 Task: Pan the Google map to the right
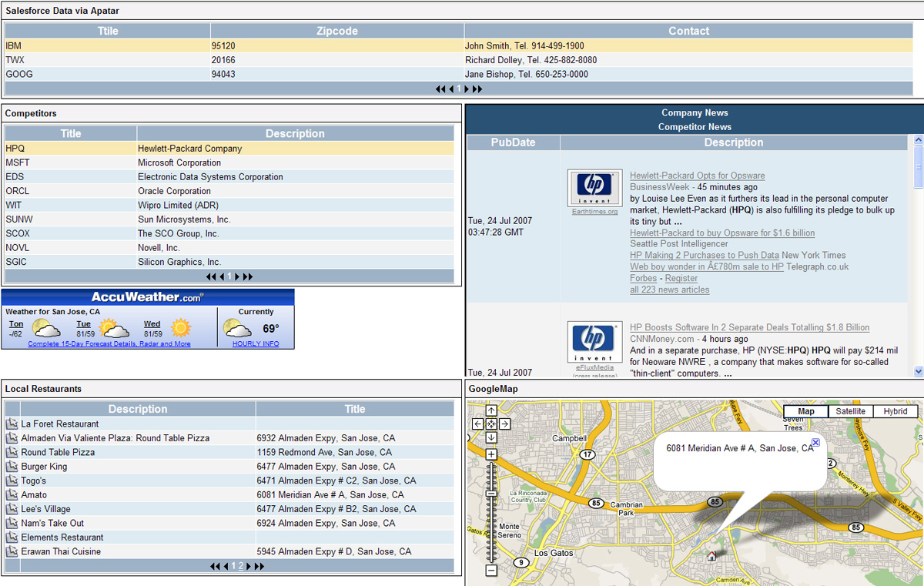(x=505, y=424)
